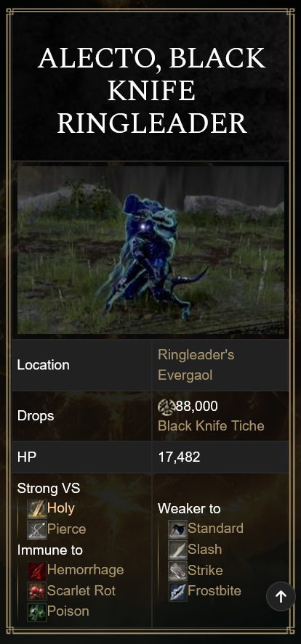This screenshot has height=644, width=301.
Task: Click the Holy damage icon
Action: tap(37, 509)
